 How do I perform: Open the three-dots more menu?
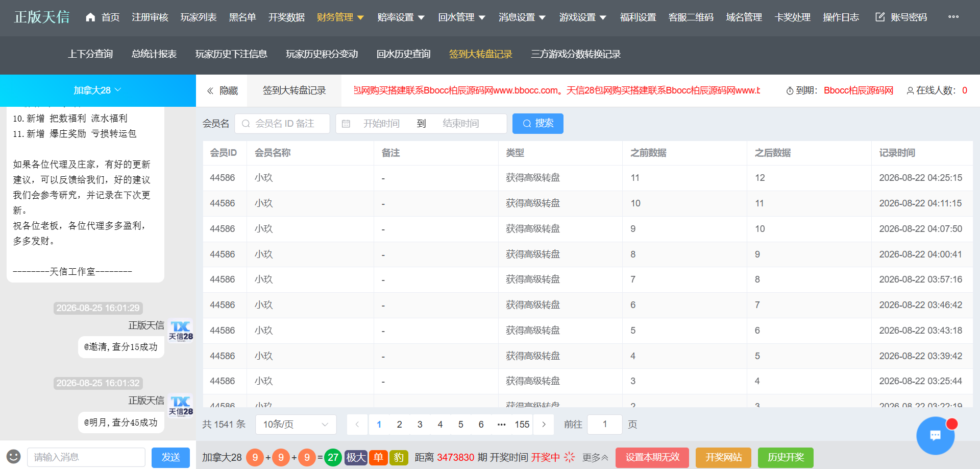[953, 17]
